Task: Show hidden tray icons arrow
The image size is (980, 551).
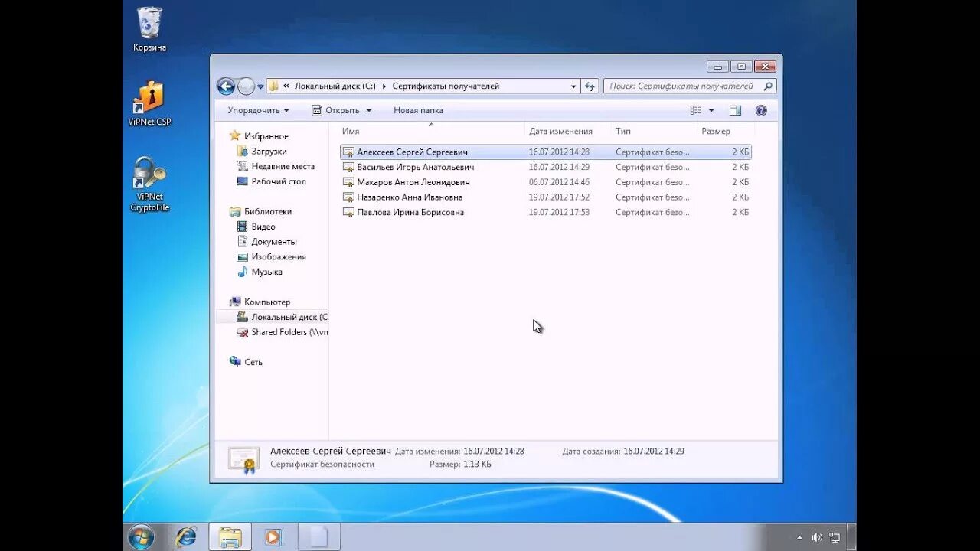Action: point(799,537)
